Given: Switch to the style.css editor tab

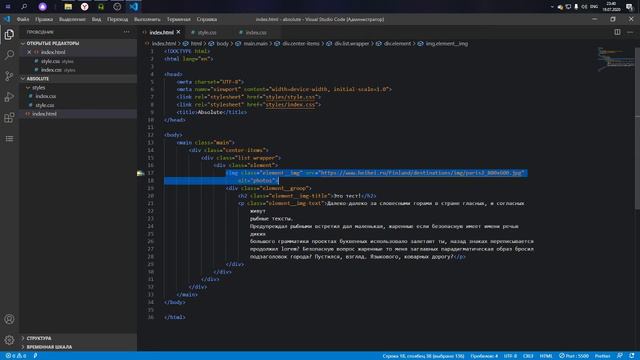Looking at the screenshot, I should (x=207, y=32).
